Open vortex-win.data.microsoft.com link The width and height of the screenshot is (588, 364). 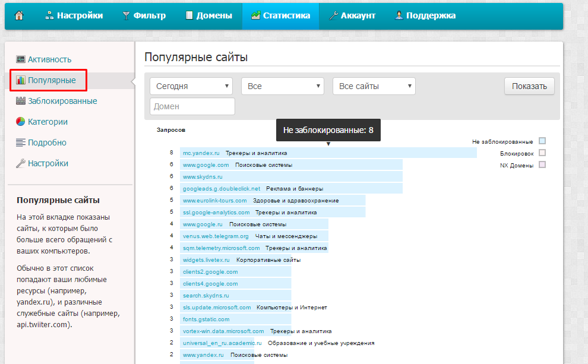223,331
